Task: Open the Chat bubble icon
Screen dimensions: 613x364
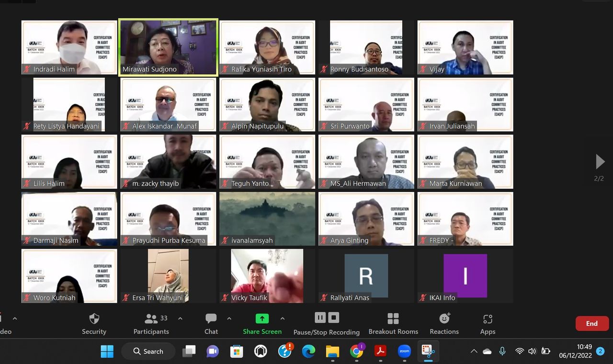Action: 211,319
